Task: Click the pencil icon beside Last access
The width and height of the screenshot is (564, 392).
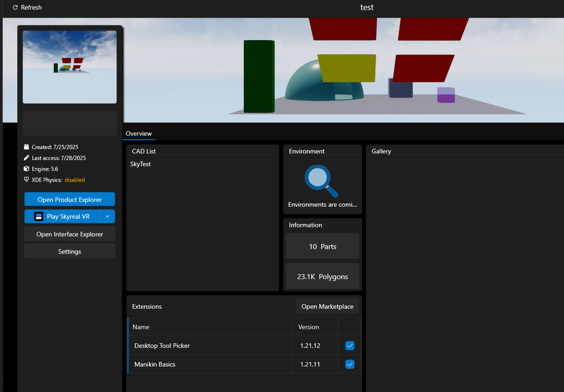Action: click(x=26, y=158)
